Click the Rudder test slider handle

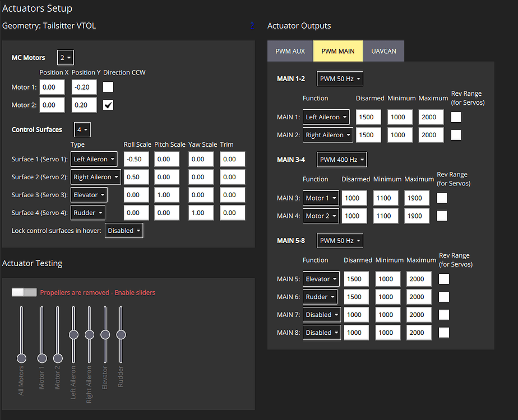pyautogui.click(x=121, y=334)
